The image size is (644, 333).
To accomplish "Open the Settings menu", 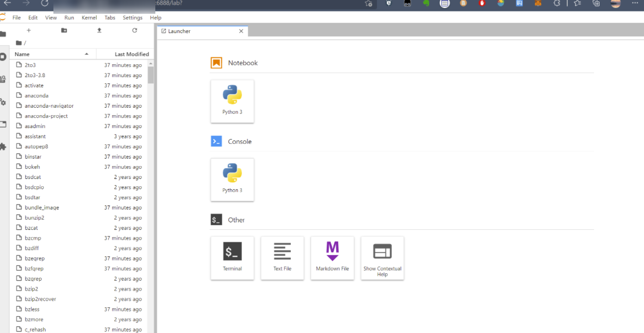I will (133, 18).
